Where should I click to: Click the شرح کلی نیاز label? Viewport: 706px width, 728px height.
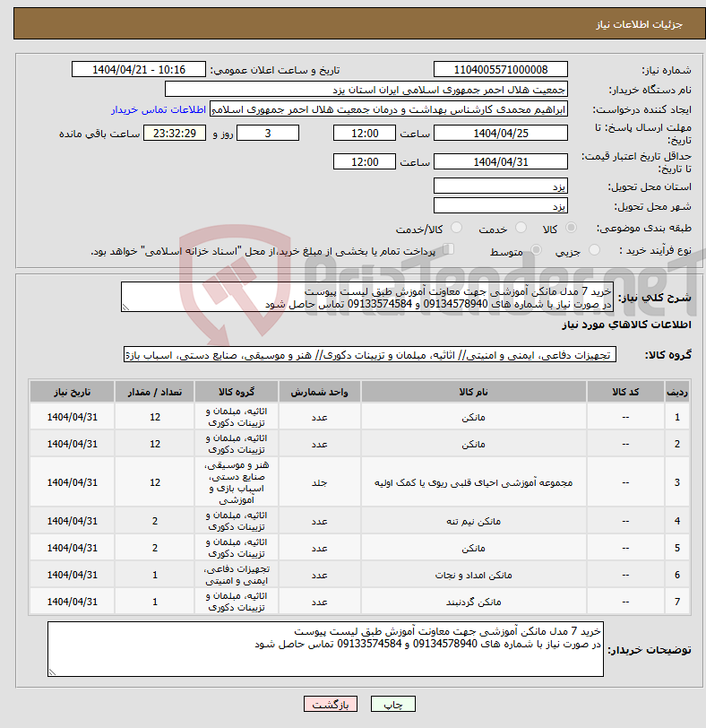[654, 298]
